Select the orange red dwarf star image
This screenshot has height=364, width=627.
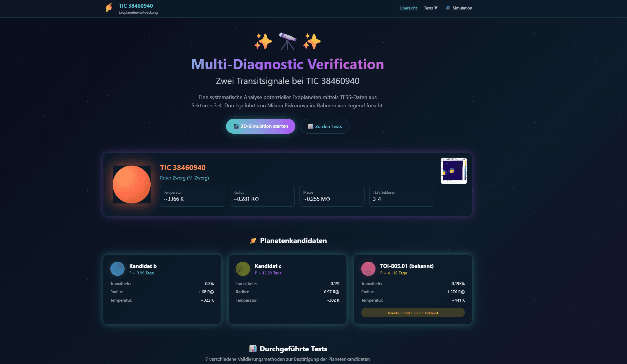tap(131, 184)
